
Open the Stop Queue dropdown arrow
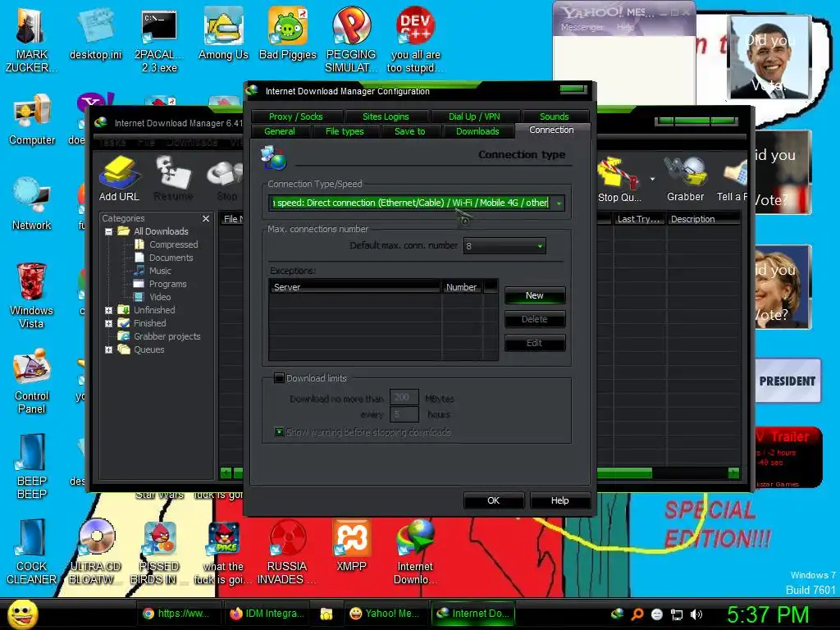(652, 179)
